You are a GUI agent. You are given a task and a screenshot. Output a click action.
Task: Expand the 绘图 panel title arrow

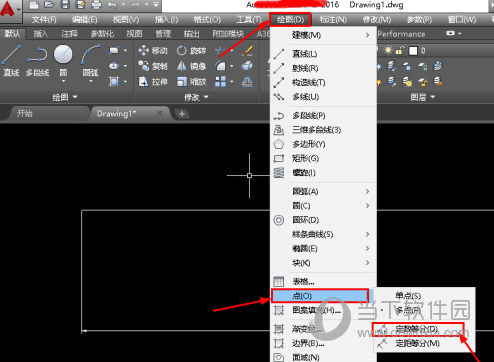(x=75, y=97)
